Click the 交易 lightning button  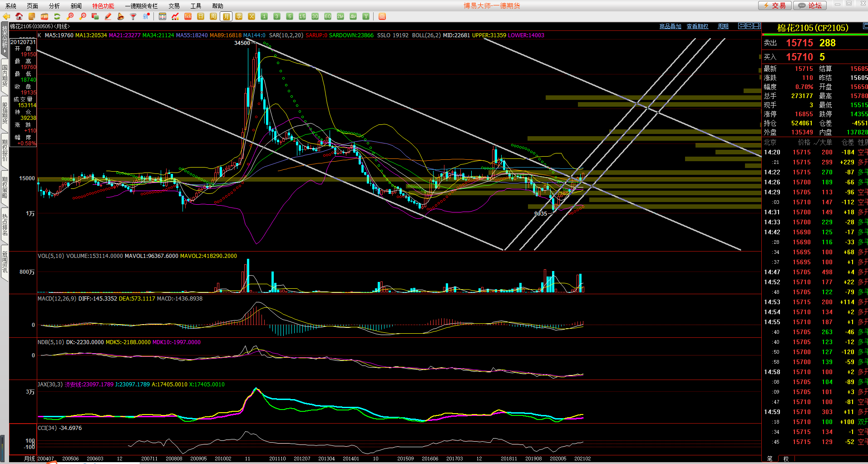coord(775,5)
